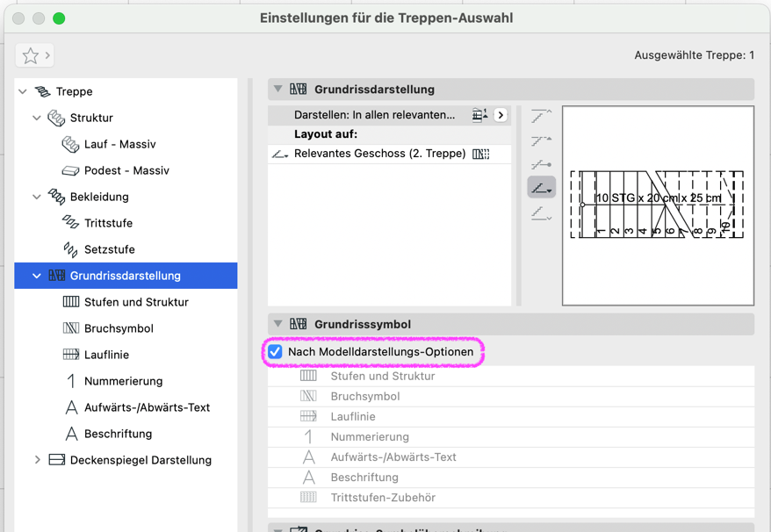Image resolution: width=771 pixels, height=532 pixels.
Task: Open Setzstufe settings page
Action: coord(110,250)
